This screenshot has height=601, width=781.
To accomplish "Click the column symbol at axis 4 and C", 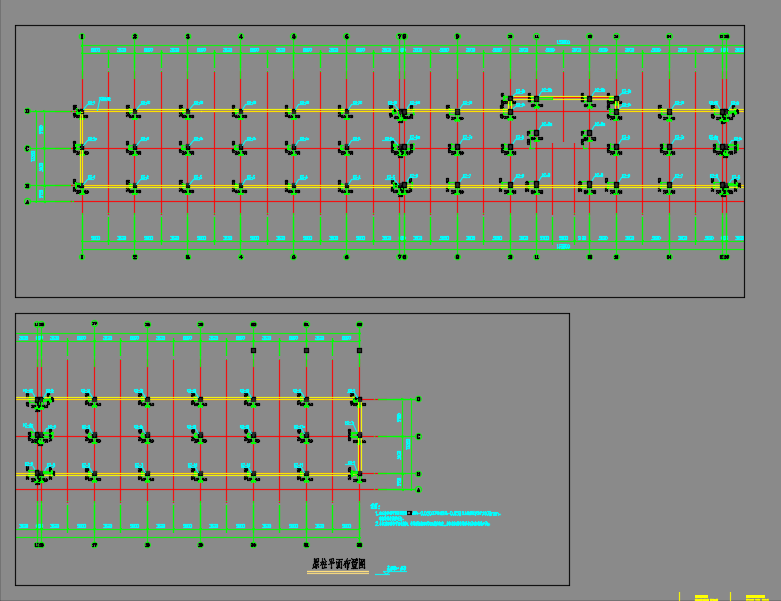I will (x=238, y=149).
